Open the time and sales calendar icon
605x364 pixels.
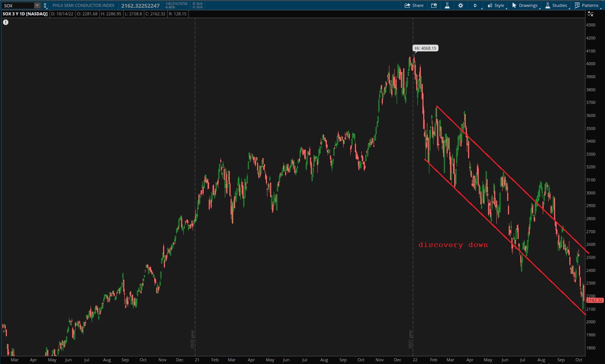pyautogui.click(x=434, y=5)
